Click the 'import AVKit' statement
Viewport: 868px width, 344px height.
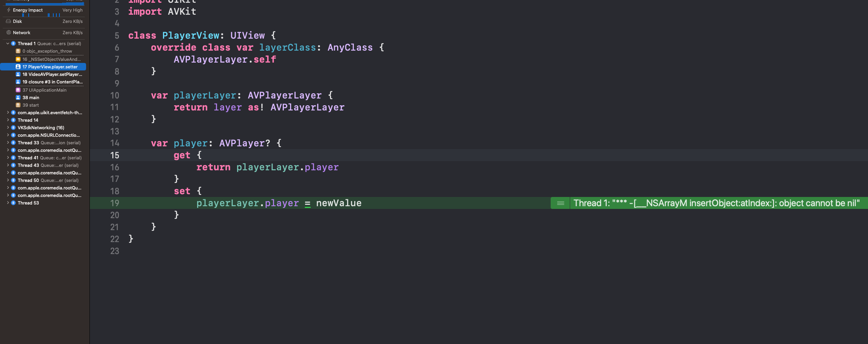click(x=162, y=12)
